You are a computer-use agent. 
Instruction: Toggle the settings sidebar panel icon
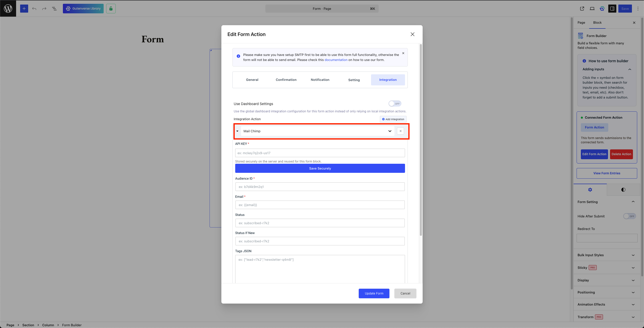pos(612,9)
